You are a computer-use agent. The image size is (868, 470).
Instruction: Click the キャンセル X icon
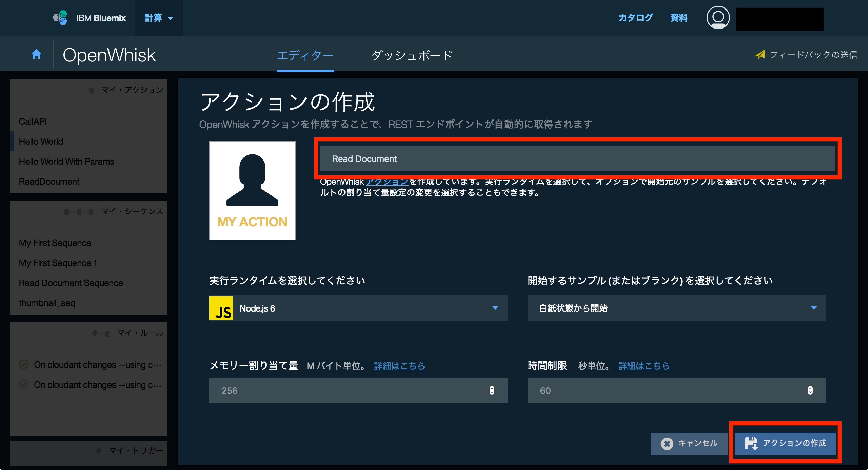click(x=667, y=444)
